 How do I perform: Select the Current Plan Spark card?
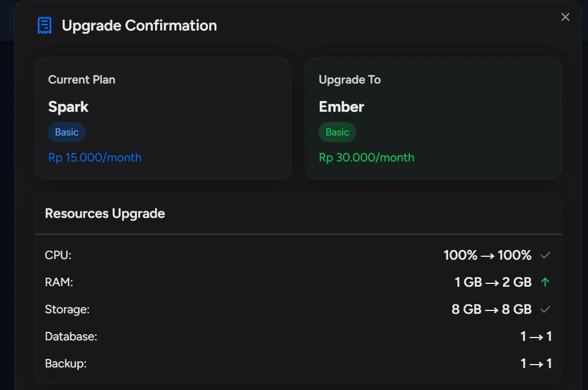(x=163, y=119)
